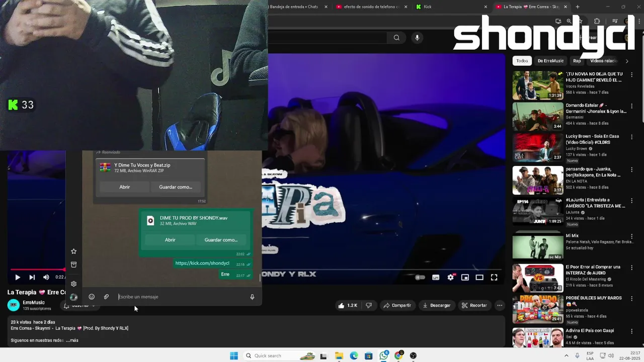Expand video description with ...más

72,340
